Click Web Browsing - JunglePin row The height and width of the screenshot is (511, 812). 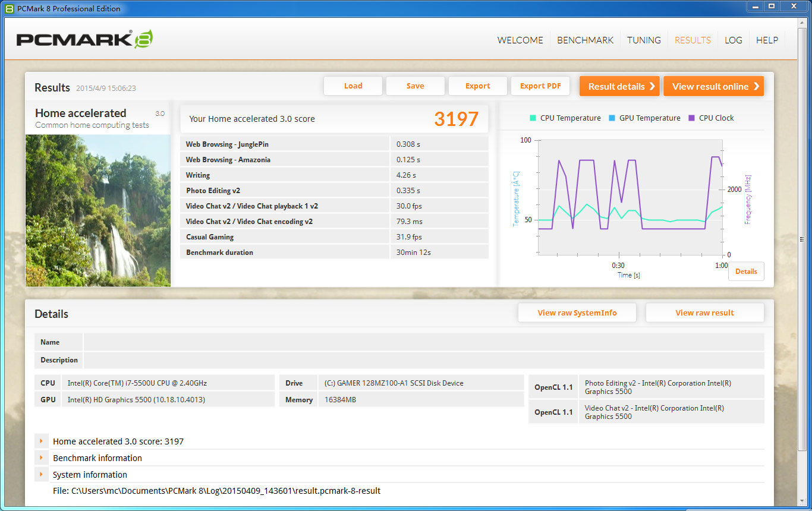[x=334, y=144]
